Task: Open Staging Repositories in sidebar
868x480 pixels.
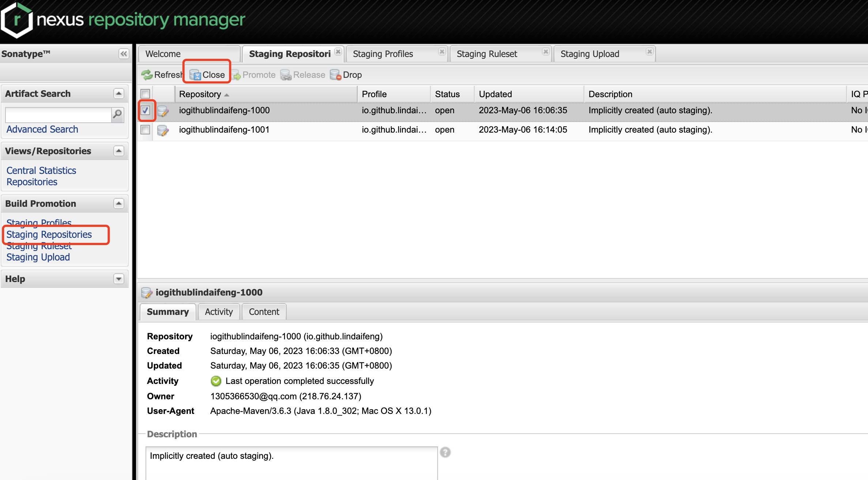Action: [49, 235]
